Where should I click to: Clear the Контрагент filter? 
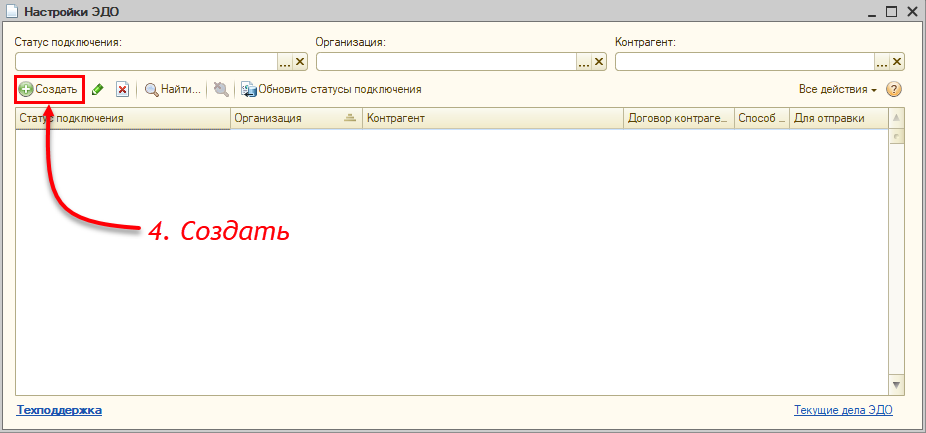[x=897, y=61]
